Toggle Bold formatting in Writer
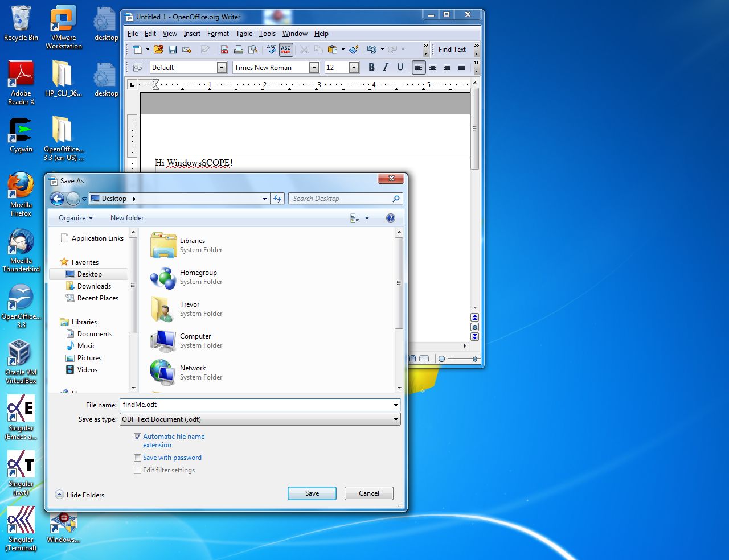729x560 pixels. (x=371, y=67)
